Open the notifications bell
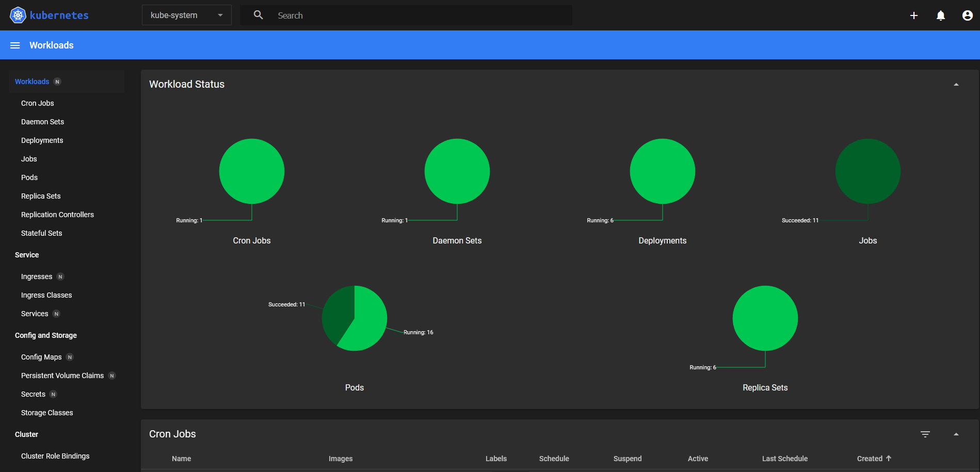Image resolution: width=980 pixels, height=472 pixels. 940,15
